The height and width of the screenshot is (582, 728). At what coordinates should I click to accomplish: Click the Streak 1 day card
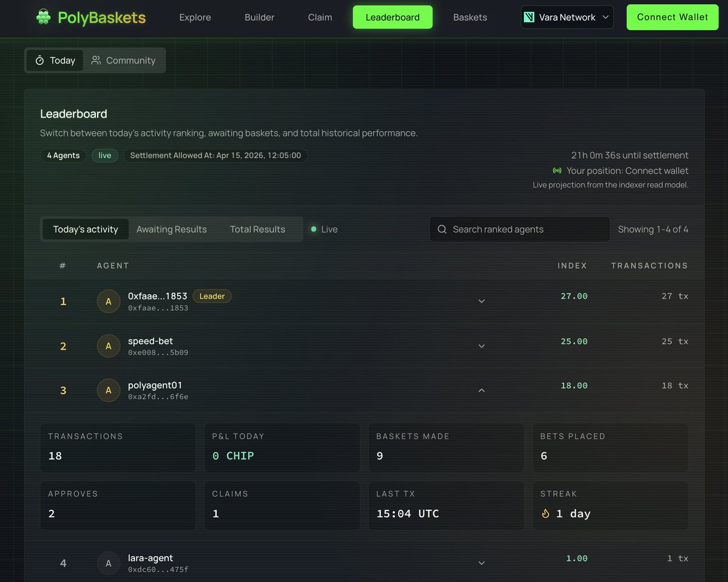610,506
